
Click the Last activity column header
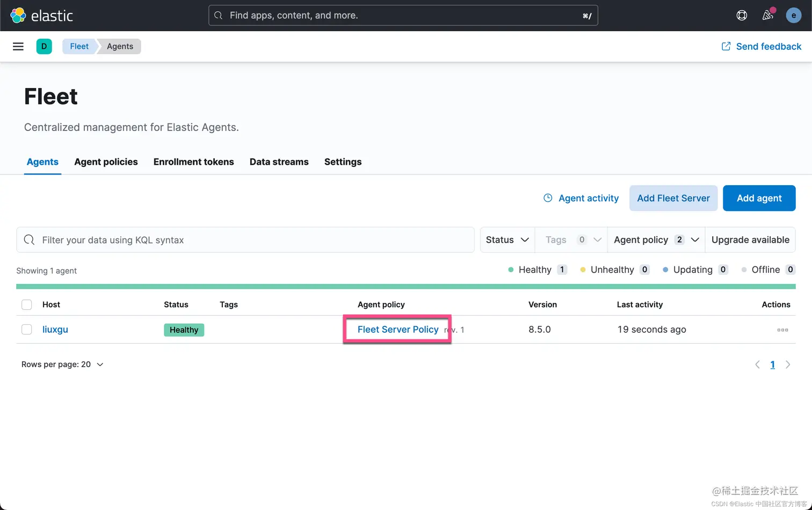tap(640, 304)
